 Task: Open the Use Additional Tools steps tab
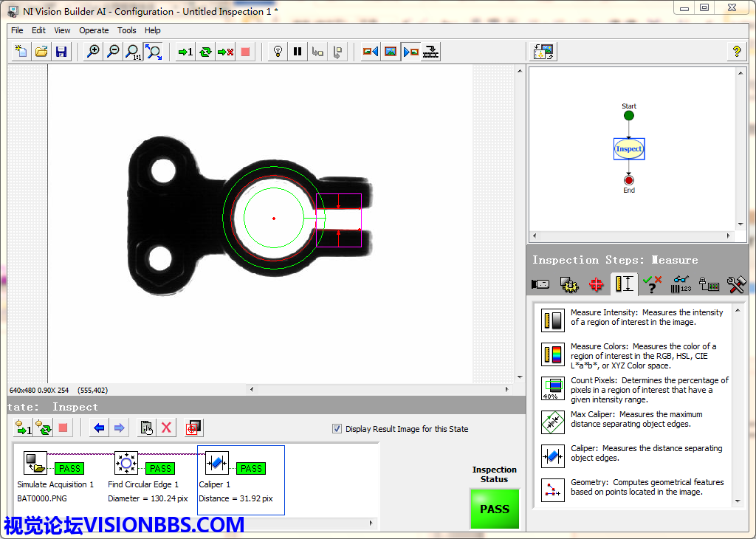coord(737,284)
